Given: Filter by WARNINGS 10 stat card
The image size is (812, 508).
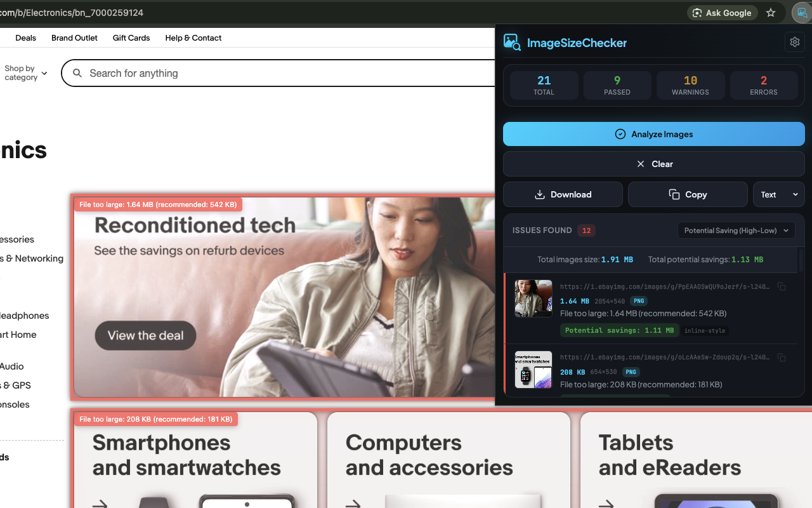Looking at the screenshot, I should coord(690,85).
